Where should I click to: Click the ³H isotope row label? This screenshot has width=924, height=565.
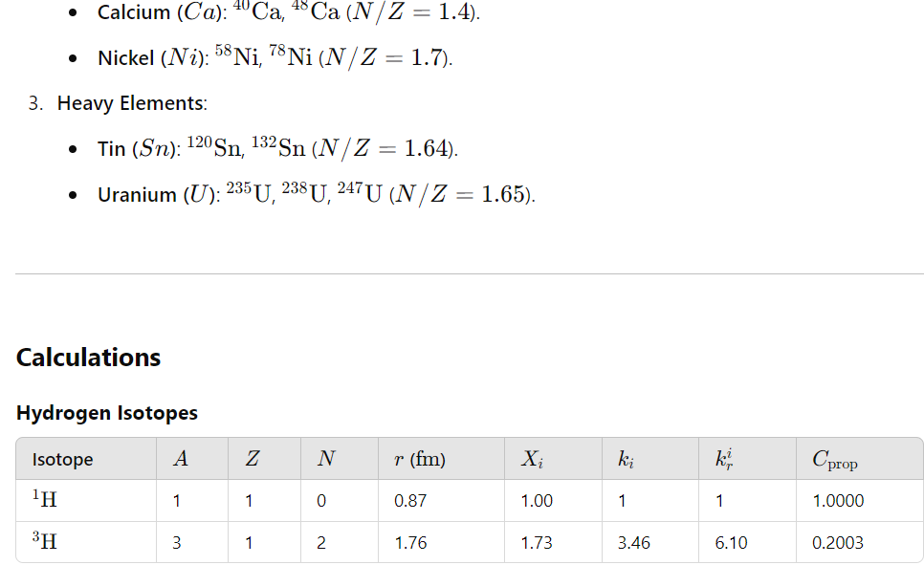[x=45, y=541]
